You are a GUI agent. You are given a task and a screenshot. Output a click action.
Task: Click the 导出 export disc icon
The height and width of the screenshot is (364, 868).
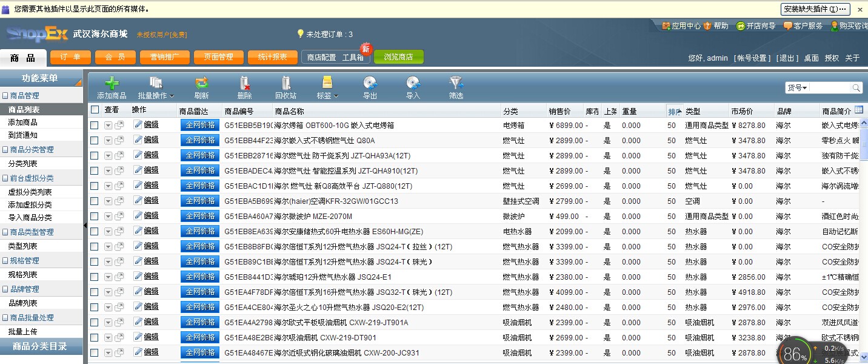(370, 83)
